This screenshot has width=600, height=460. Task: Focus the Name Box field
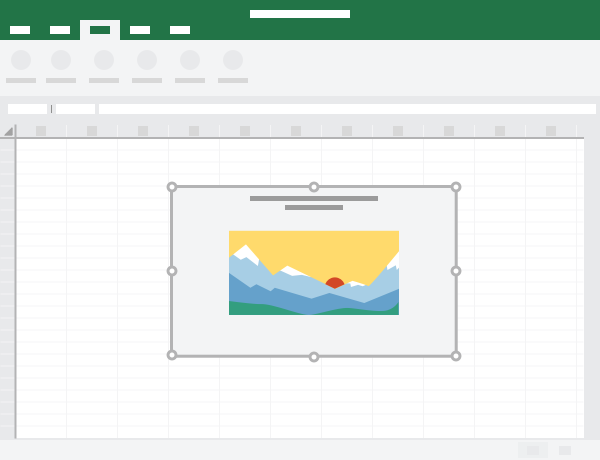(28, 109)
